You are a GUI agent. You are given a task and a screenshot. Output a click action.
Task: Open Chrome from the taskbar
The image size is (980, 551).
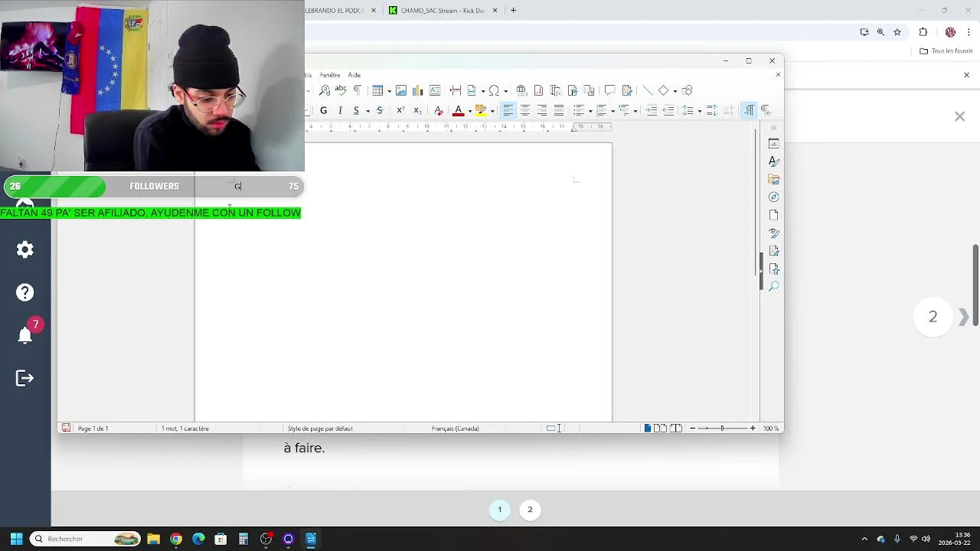[x=176, y=539]
